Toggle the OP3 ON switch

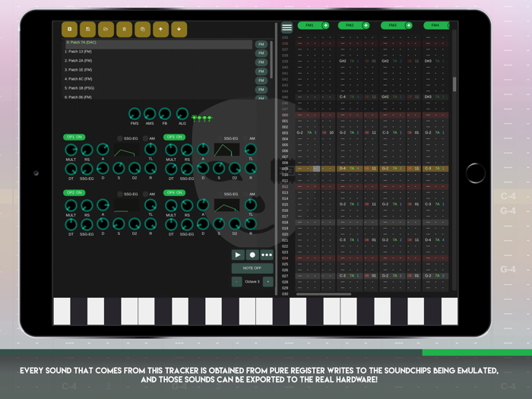click(174, 137)
